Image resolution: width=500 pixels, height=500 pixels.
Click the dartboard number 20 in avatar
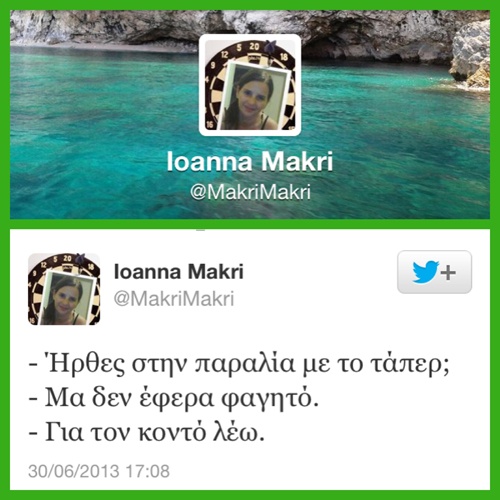254,46
